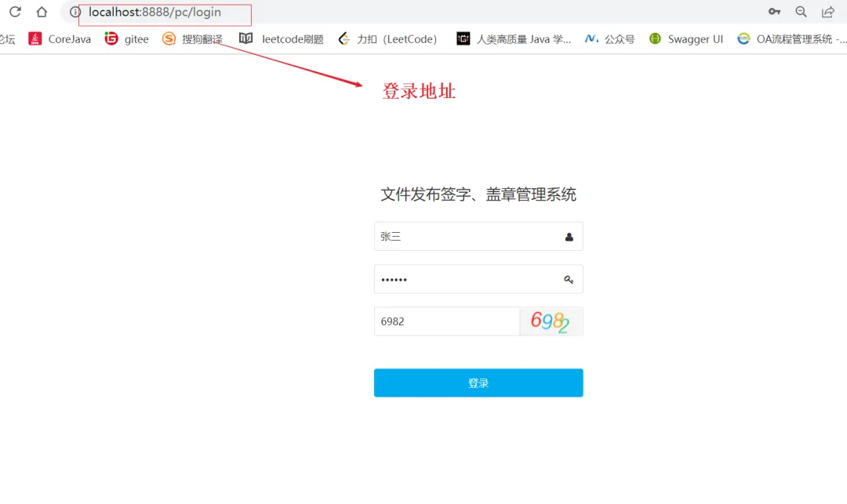
Task: Click the browser home icon
Action: tap(42, 13)
